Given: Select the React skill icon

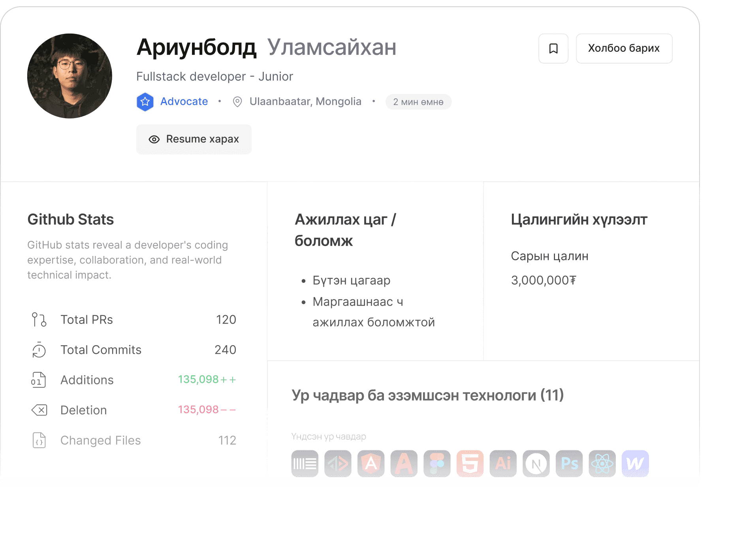Looking at the screenshot, I should tap(602, 464).
